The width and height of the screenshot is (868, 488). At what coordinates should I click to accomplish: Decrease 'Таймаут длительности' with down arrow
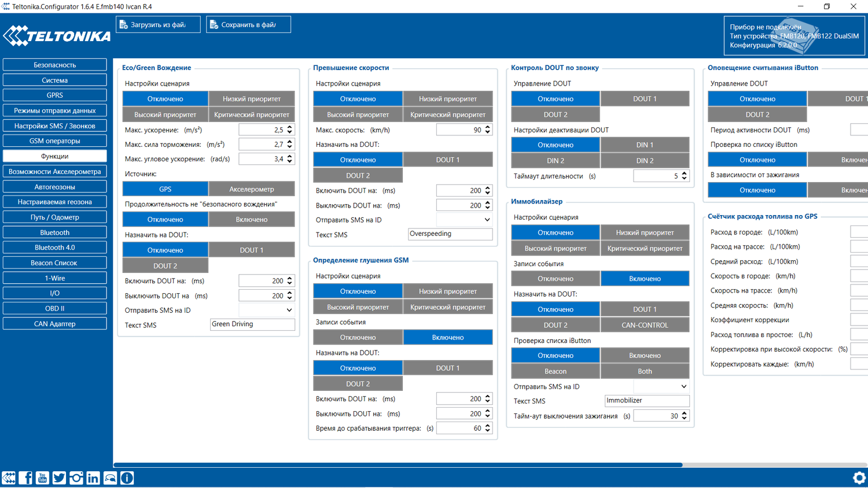685,178
